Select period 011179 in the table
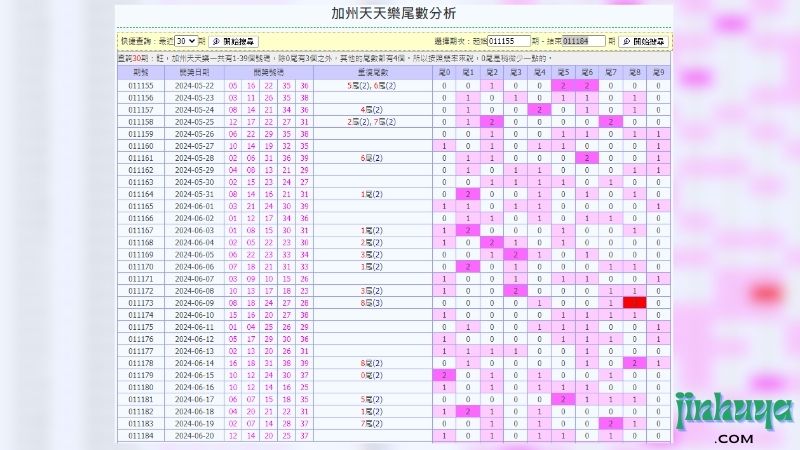800x450 pixels. [x=141, y=376]
